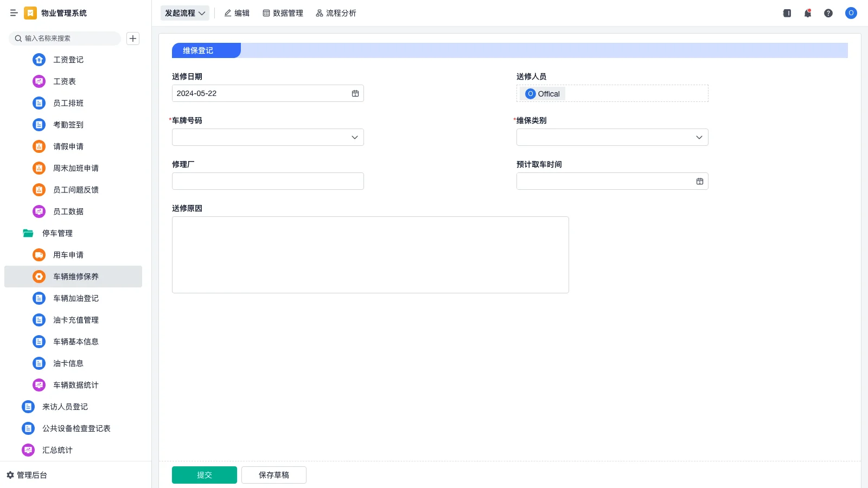The width and height of the screenshot is (868, 488).
Task: Click the address book icon near notifications
Action: pos(786,13)
